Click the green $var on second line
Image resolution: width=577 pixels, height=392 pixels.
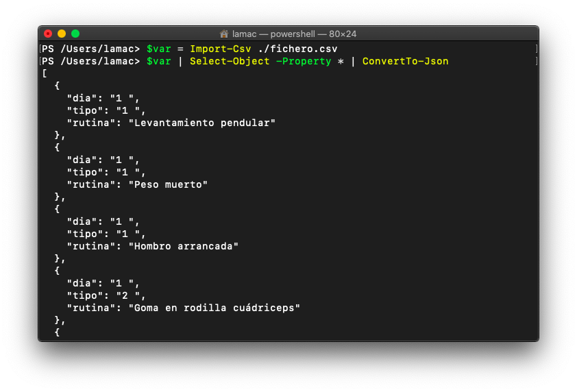click(158, 61)
